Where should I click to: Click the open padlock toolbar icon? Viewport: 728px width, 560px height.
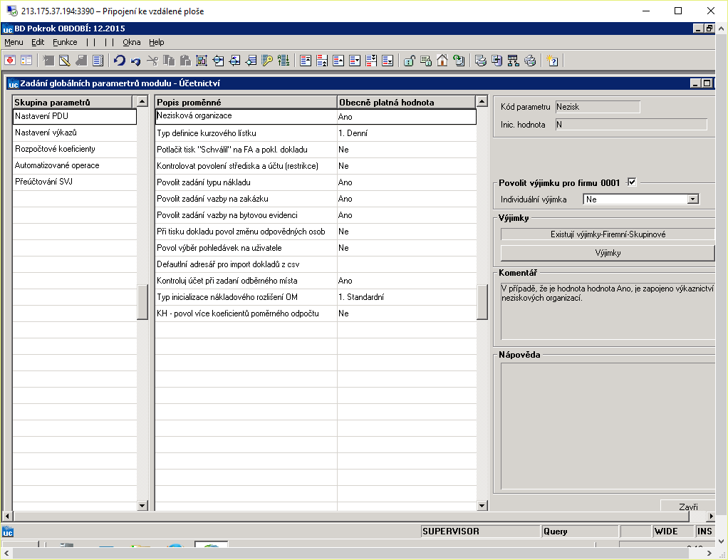409,61
